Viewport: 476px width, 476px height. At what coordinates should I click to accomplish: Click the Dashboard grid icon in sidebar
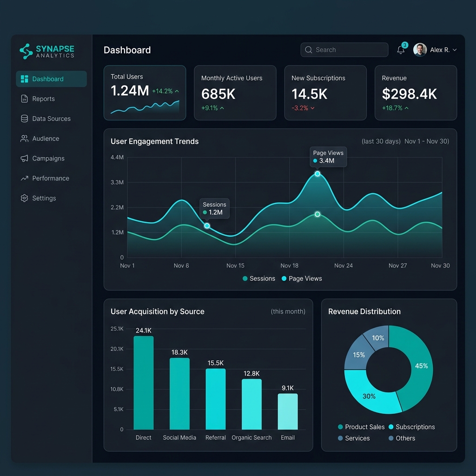pos(24,79)
